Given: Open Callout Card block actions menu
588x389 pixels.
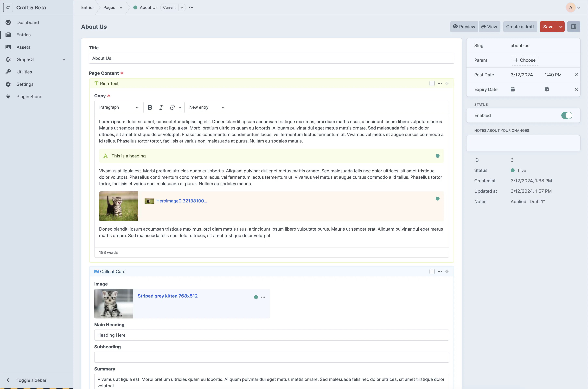Looking at the screenshot, I should pos(440,271).
